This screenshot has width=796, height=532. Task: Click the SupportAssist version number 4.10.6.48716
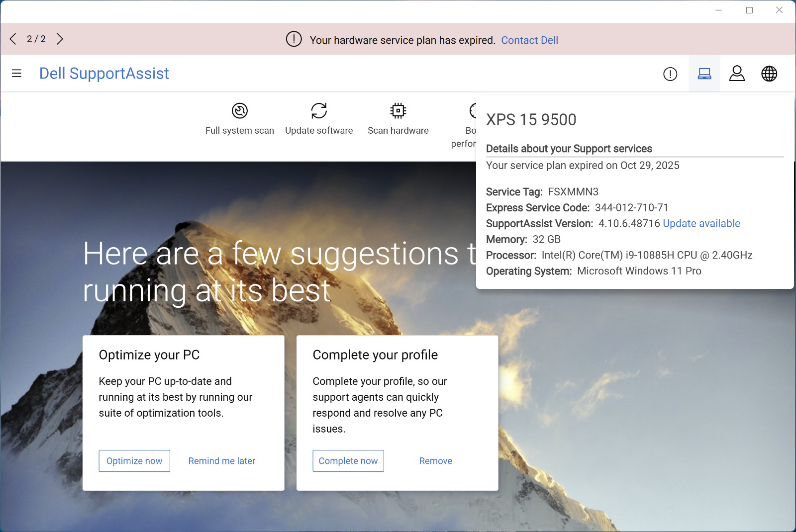click(x=629, y=224)
